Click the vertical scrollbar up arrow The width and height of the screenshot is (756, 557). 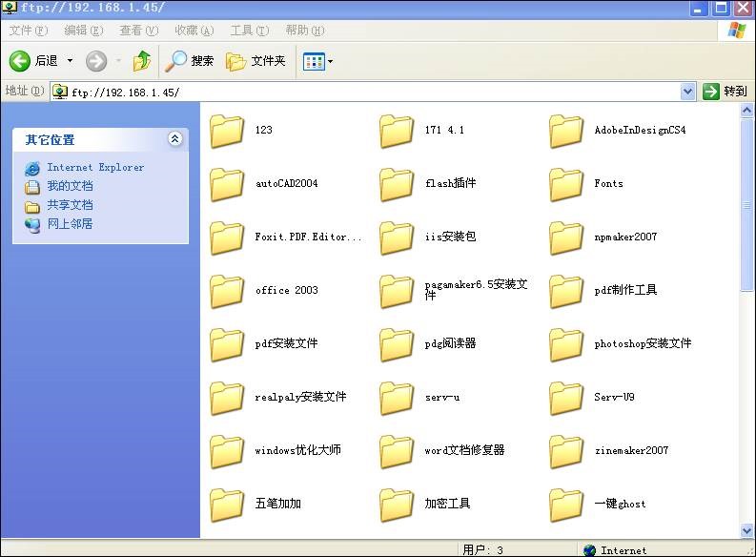pyautogui.click(x=746, y=111)
